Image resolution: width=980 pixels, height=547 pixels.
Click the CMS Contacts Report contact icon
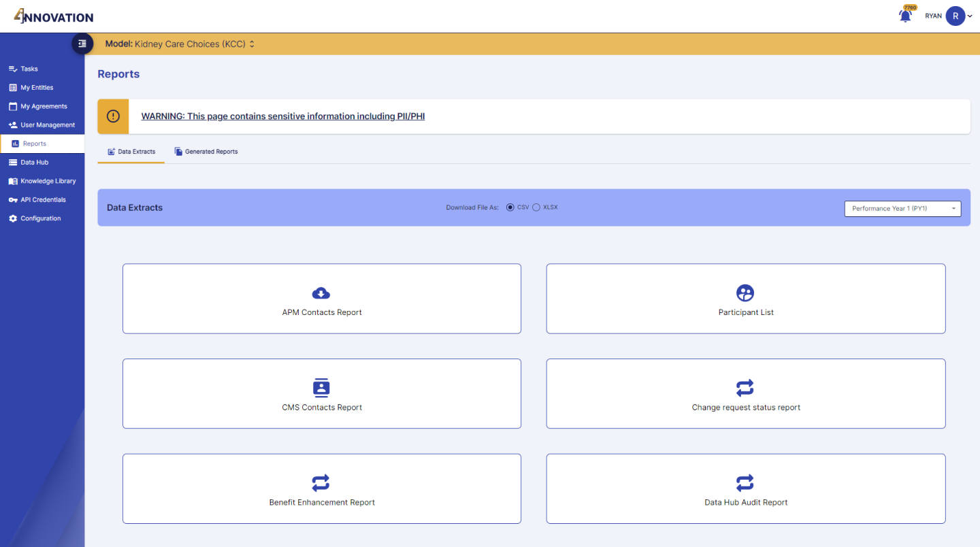click(x=321, y=388)
